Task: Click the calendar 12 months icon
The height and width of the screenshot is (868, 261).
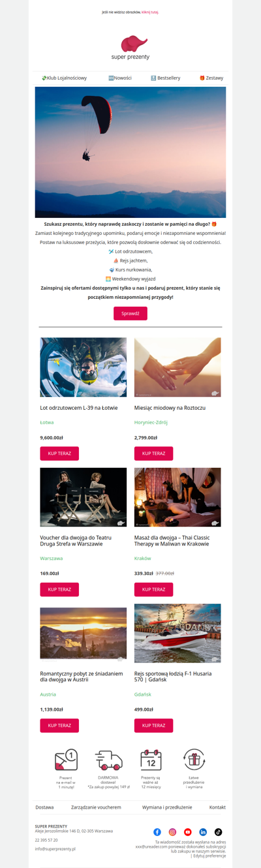Action: pos(151,760)
